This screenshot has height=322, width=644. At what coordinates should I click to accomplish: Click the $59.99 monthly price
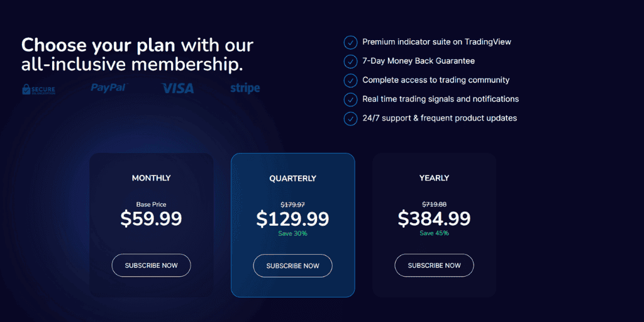[x=151, y=219]
